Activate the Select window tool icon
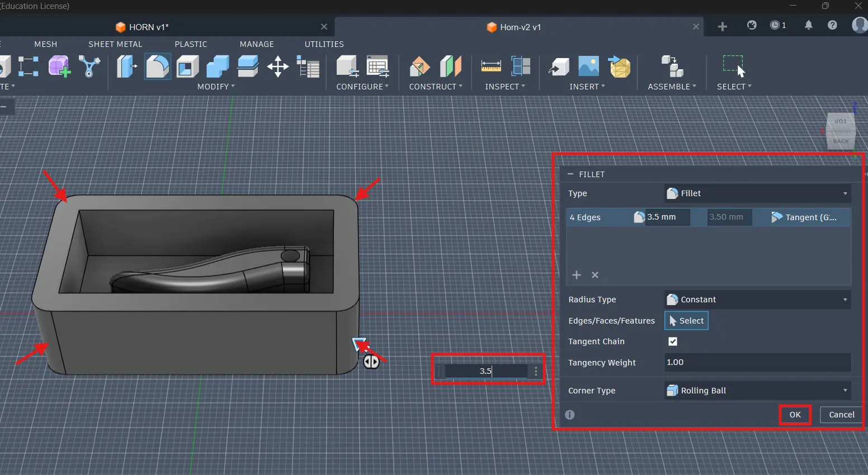This screenshot has height=475, width=868. point(734,66)
